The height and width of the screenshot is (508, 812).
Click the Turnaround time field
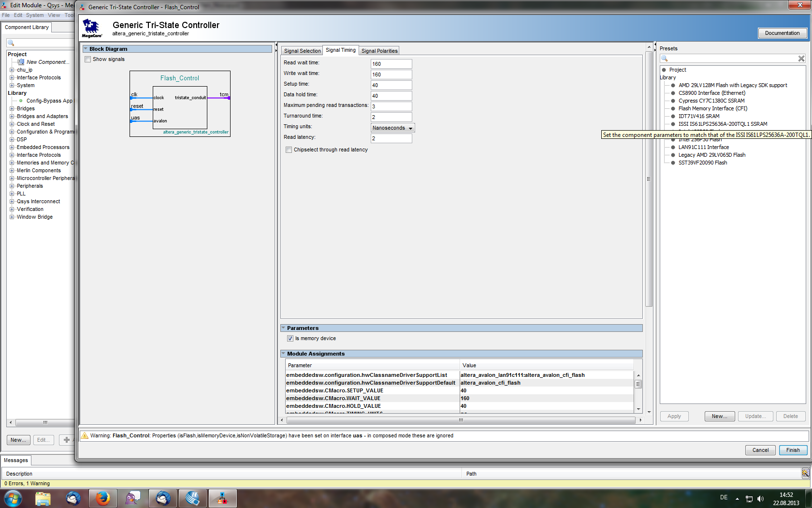pyautogui.click(x=391, y=117)
